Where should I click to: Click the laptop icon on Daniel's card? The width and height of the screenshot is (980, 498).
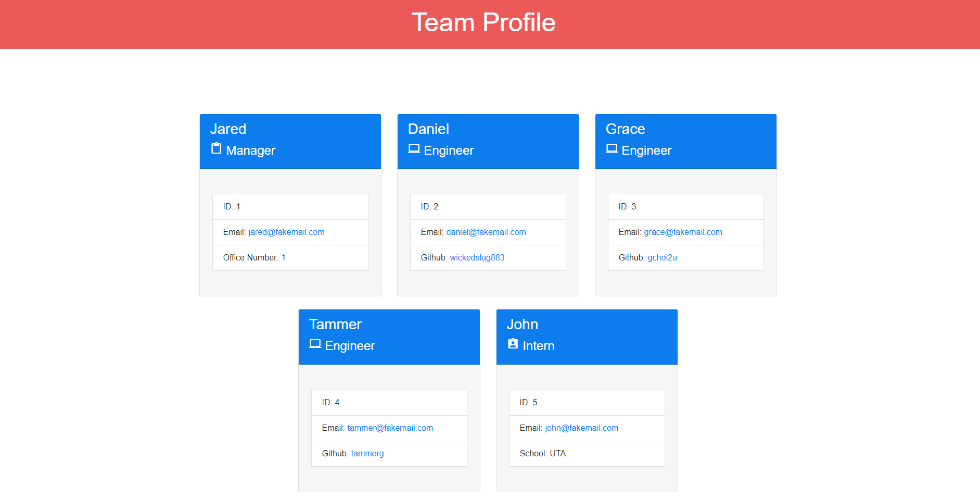point(414,148)
